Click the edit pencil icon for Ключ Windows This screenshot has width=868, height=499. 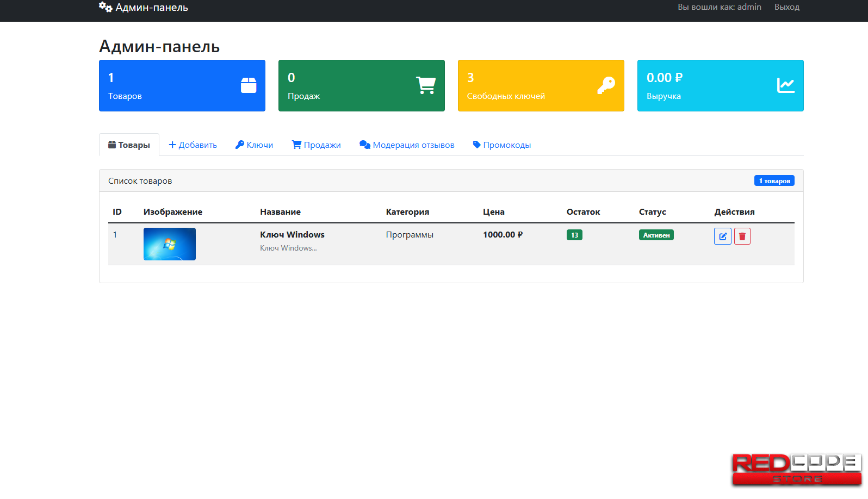click(x=722, y=236)
